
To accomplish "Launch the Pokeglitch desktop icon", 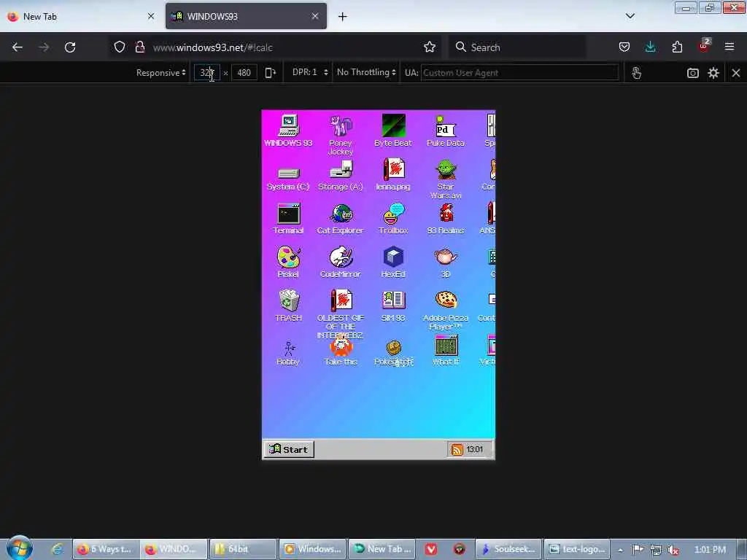I will coord(393,354).
